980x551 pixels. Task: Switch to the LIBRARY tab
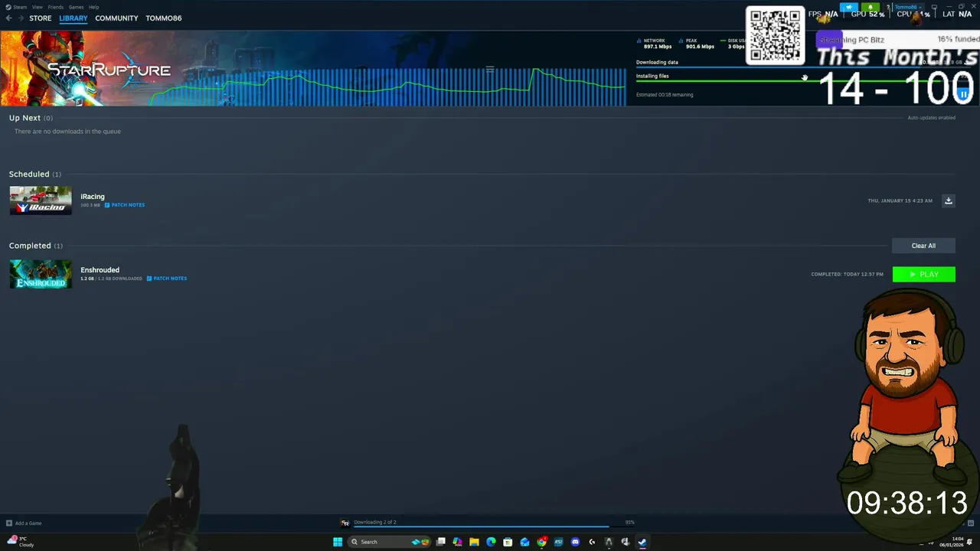coord(73,18)
